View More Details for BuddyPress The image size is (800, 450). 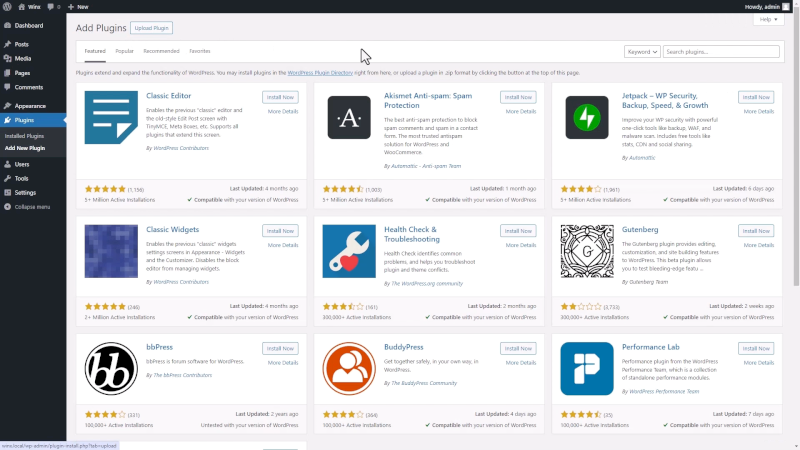tap(520, 363)
